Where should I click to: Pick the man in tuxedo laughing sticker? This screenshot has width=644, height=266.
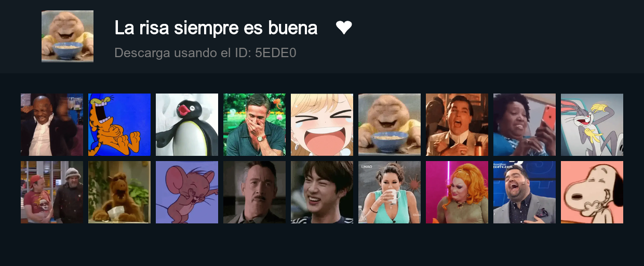(457, 125)
